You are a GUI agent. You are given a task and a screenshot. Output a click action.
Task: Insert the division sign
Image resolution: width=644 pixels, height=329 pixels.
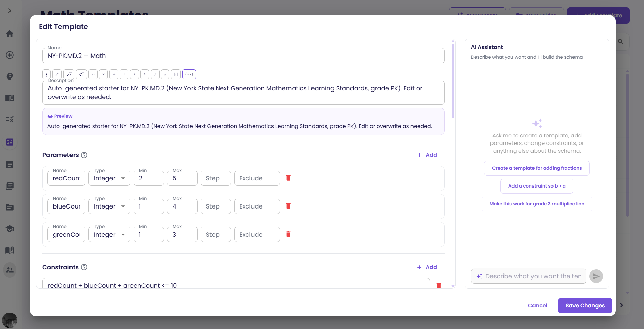[x=114, y=74]
